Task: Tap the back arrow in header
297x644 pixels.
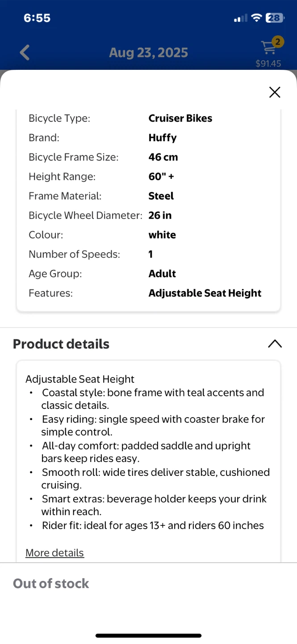Action: [25, 53]
